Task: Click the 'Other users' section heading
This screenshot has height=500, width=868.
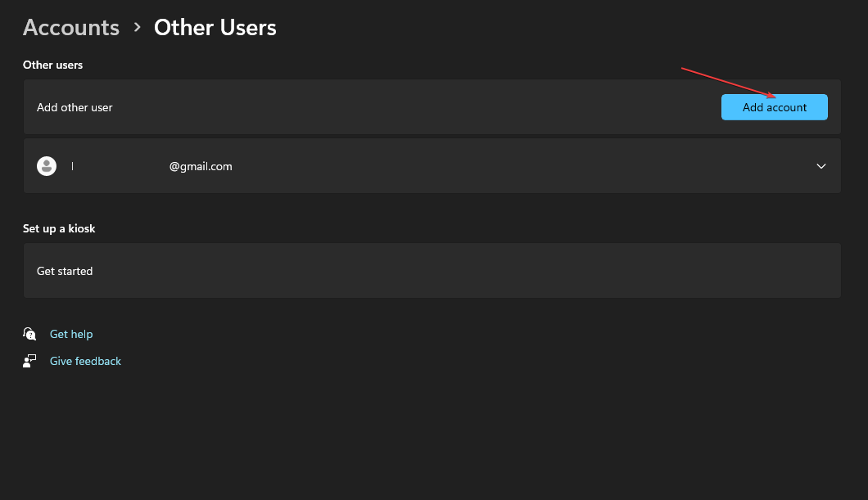Action: [52, 65]
